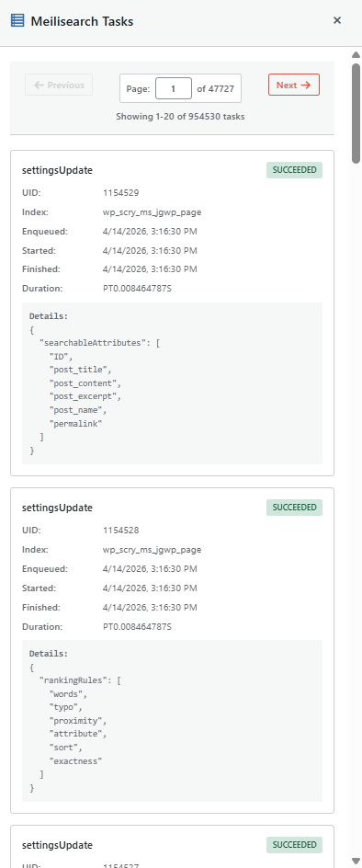Select the "ID" attribute line
Screen dimensions: 362x868
[61, 356]
